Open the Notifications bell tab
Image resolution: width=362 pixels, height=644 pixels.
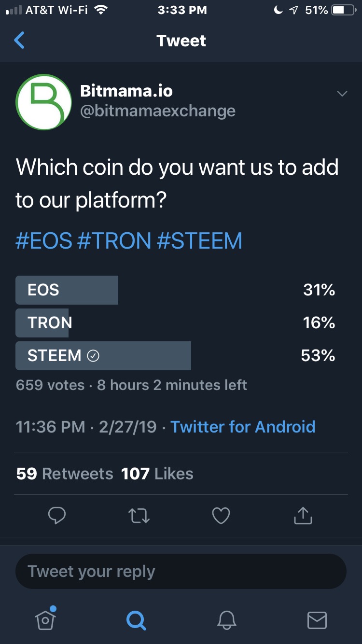(x=226, y=619)
